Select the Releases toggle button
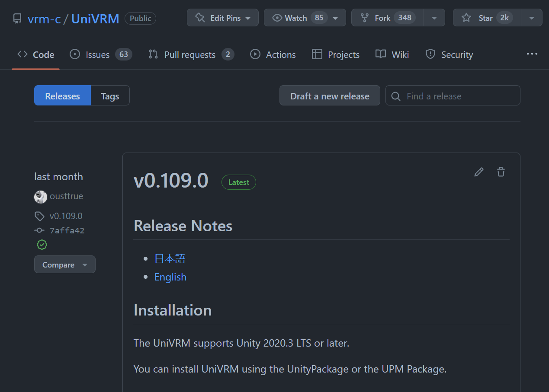The image size is (549, 392). 62,96
